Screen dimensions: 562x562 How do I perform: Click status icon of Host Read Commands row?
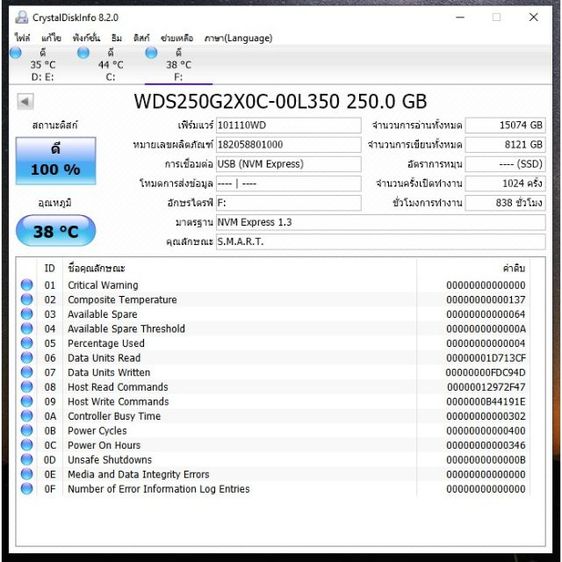pyautogui.click(x=27, y=387)
